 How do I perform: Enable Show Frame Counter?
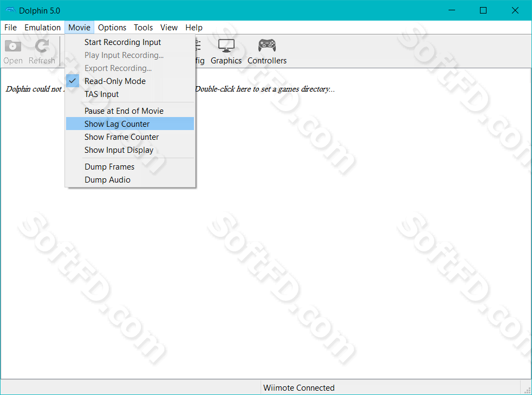point(130,137)
